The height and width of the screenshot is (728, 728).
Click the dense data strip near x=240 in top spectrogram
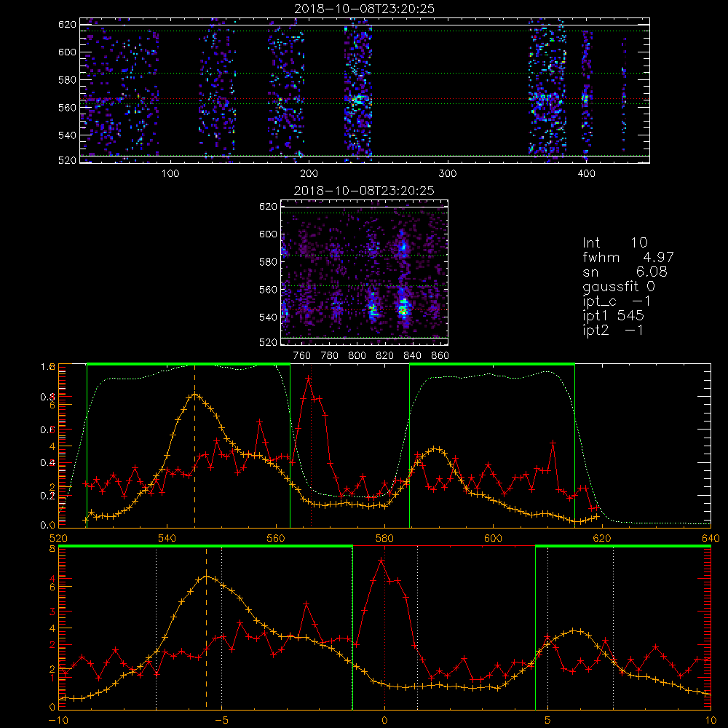tap(358, 90)
